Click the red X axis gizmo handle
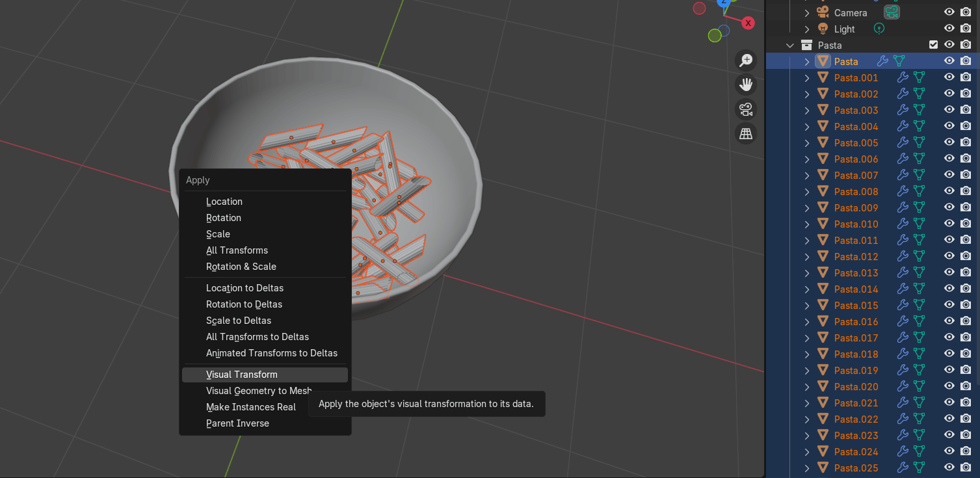Viewport: 980px width, 478px height. pyautogui.click(x=748, y=23)
